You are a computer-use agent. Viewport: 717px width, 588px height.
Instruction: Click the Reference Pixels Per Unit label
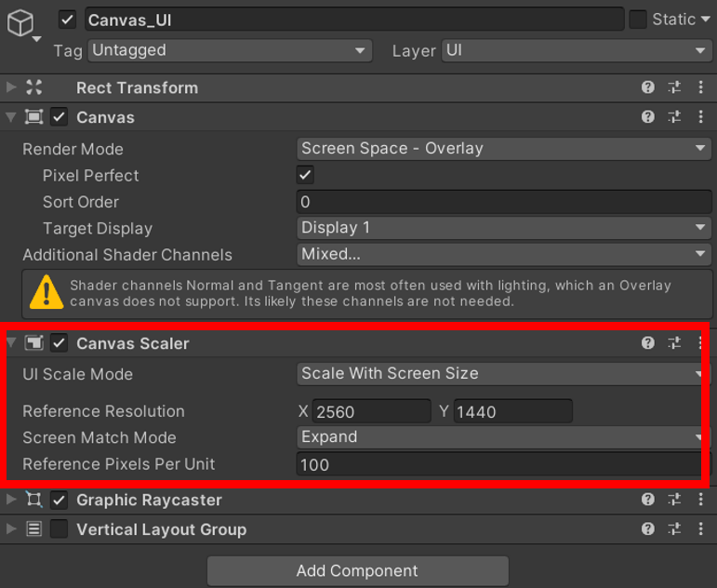tap(119, 464)
